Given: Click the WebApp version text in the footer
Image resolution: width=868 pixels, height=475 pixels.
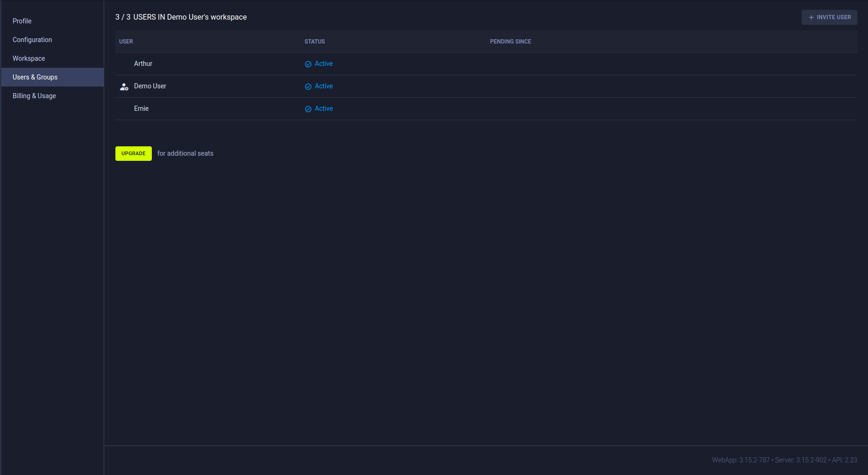Looking at the screenshot, I should tap(740, 460).
